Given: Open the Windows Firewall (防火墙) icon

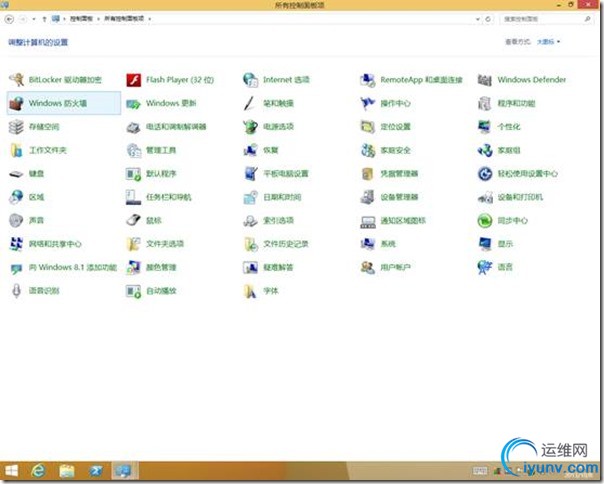Looking at the screenshot, I should pyautogui.click(x=16, y=103).
